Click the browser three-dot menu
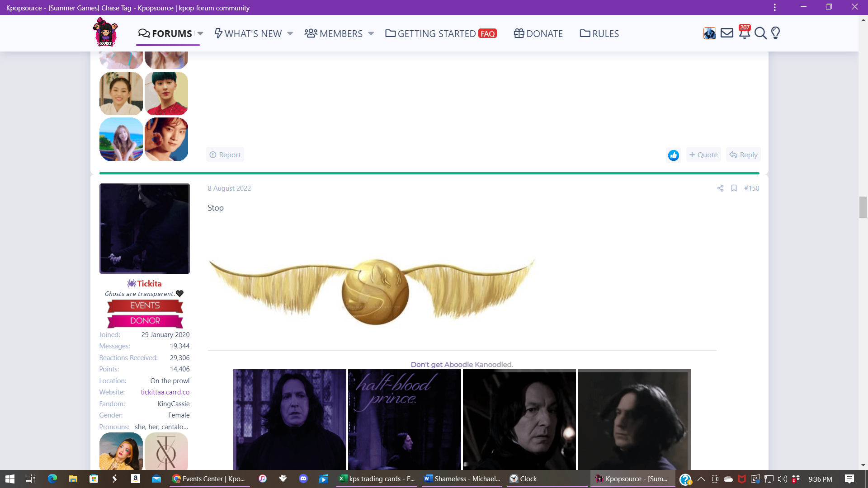Image resolution: width=868 pixels, height=488 pixels. 774,7
